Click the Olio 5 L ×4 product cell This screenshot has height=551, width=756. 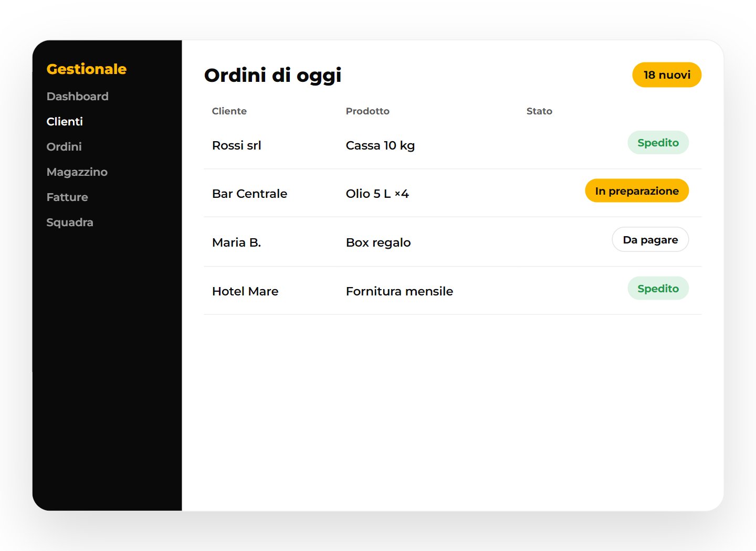point(377,194)
